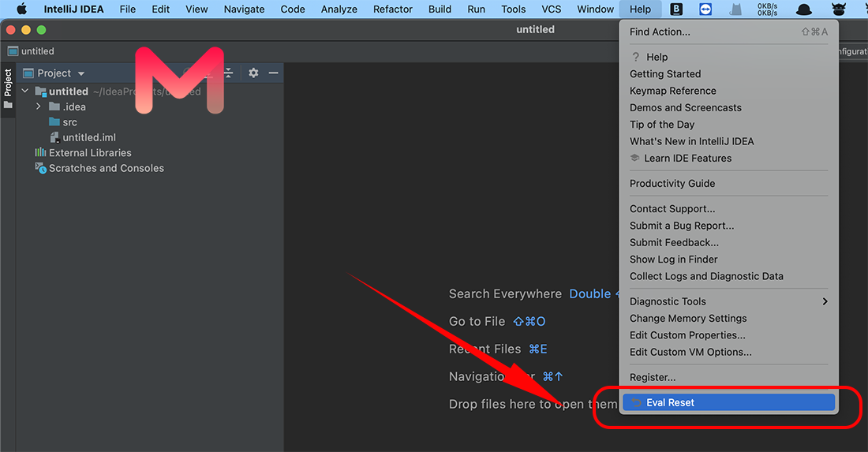Screen dimensions: 868x452
Task: Open the Productivity Guide
Action: (x=728, y=183)
